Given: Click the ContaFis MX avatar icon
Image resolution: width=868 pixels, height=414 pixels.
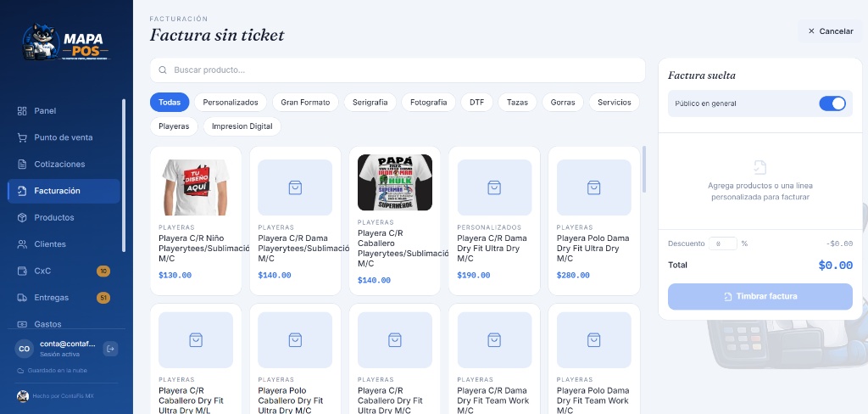Looking at the screenshot, I should pos(23,395).
